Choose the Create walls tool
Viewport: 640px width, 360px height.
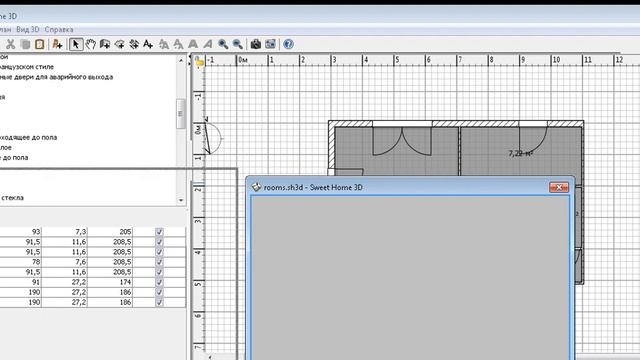[105, 44]
